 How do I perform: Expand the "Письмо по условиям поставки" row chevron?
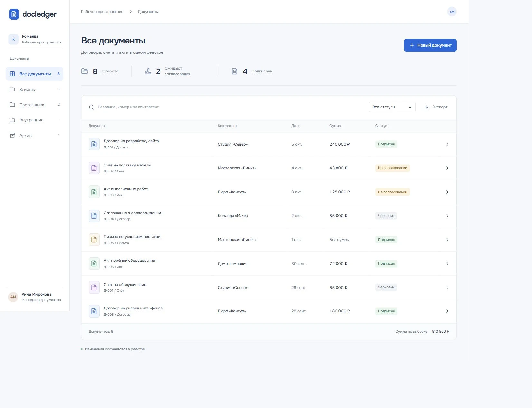point(447,240)
